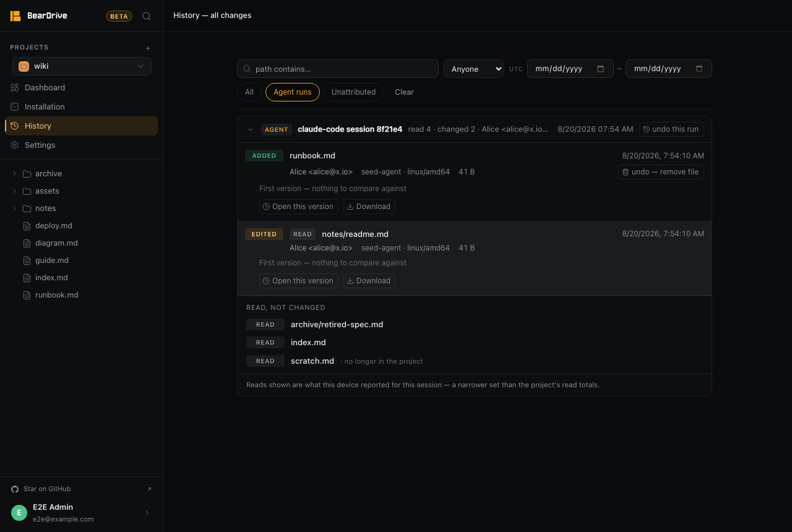Click the E2E Admin avatar
Screen dimensions: 792x532
(x=19, y=513)
